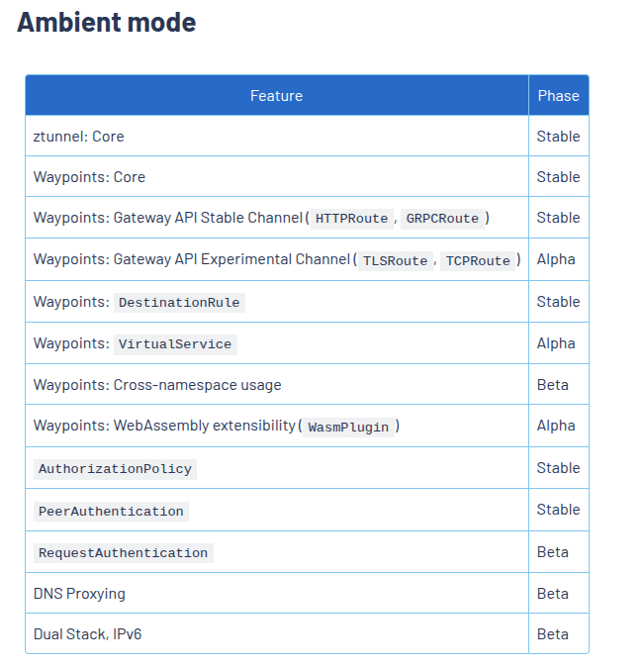Click "Stable" phase in the DestinationRule row

point(558,302)
